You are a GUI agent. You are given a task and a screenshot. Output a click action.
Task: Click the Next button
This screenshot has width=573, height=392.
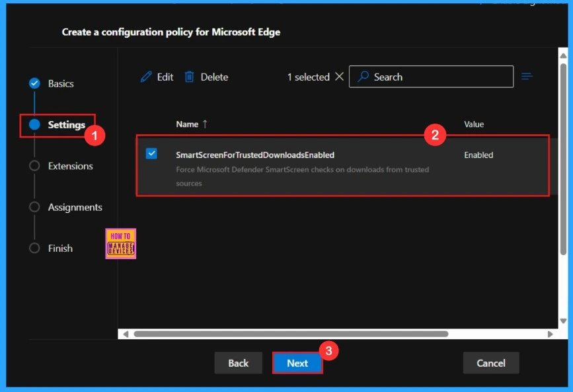click(297, 363)
